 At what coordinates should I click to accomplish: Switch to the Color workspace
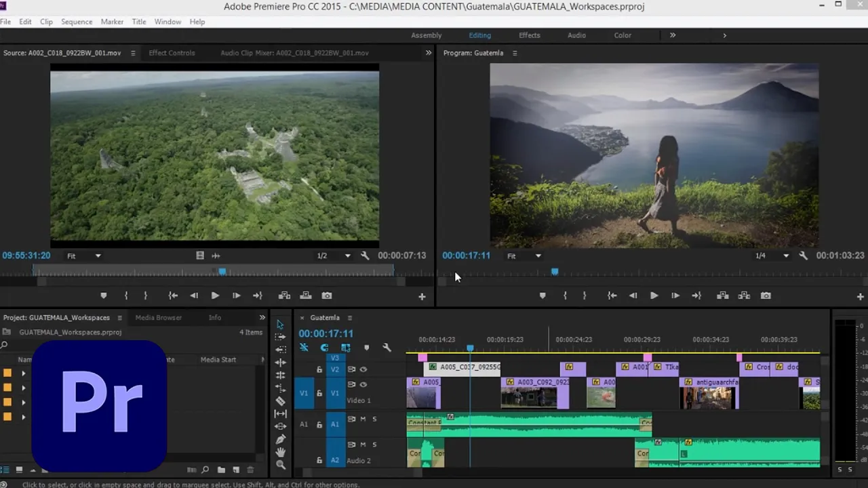click(x=623, y=35)
